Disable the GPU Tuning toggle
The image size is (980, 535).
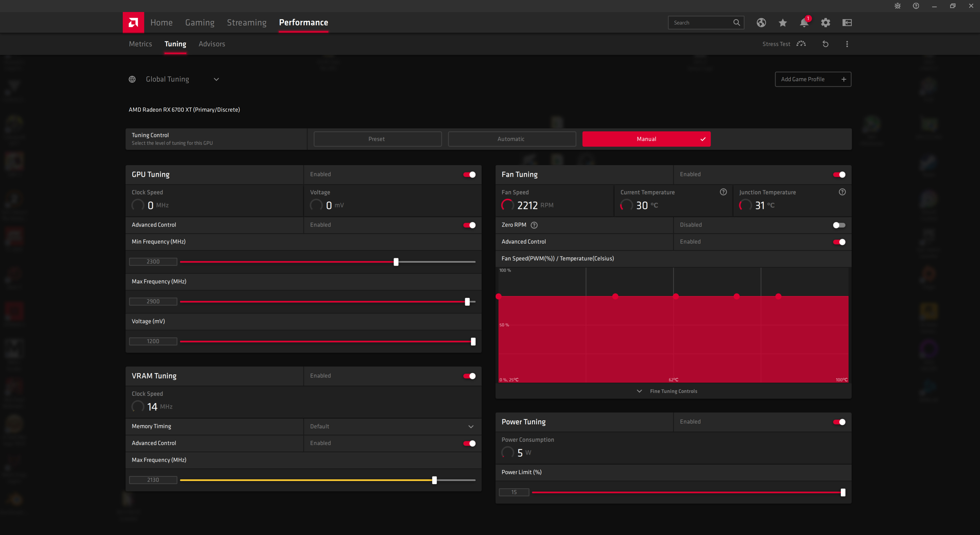[x=469, y=175]
